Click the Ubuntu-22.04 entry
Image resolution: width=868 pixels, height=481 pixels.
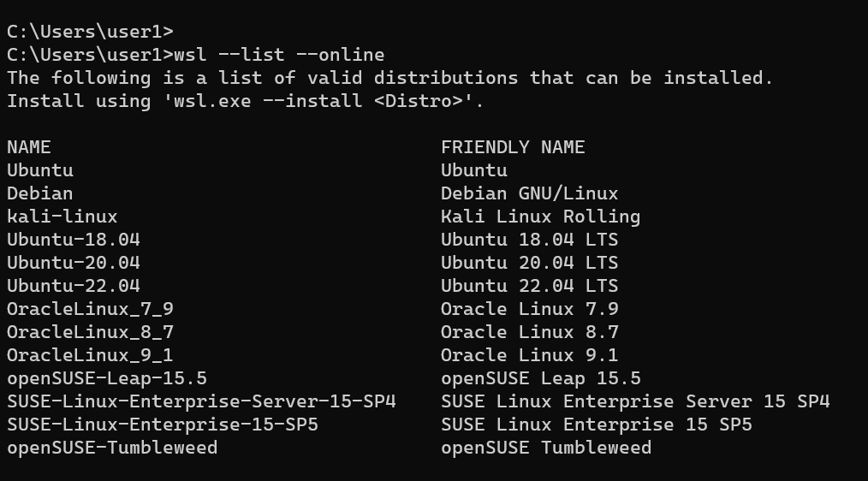pyautogui.click(x=74, y=286)
